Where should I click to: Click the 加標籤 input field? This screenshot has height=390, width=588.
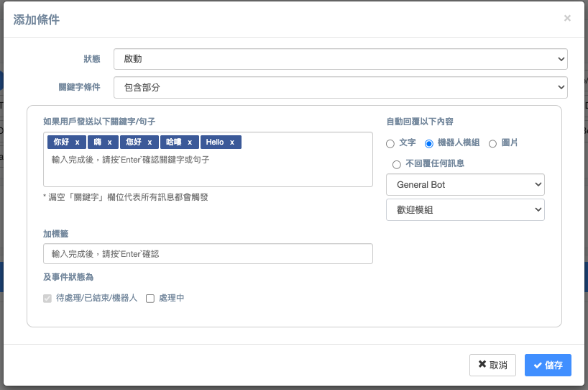208,254
